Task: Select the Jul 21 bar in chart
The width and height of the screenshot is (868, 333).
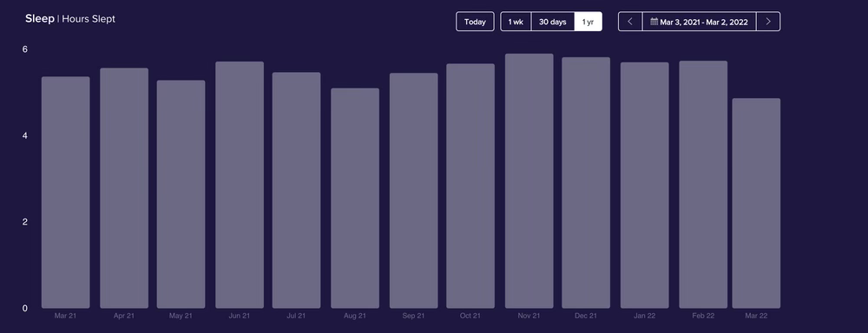Action: pyautogui.click(x=296, y=190)
